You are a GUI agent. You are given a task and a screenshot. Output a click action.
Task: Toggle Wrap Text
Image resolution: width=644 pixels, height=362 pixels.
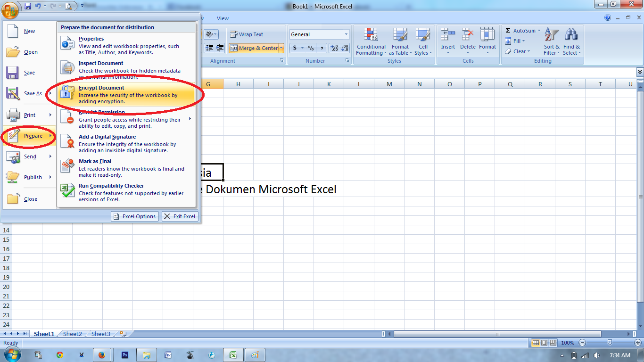247,34
